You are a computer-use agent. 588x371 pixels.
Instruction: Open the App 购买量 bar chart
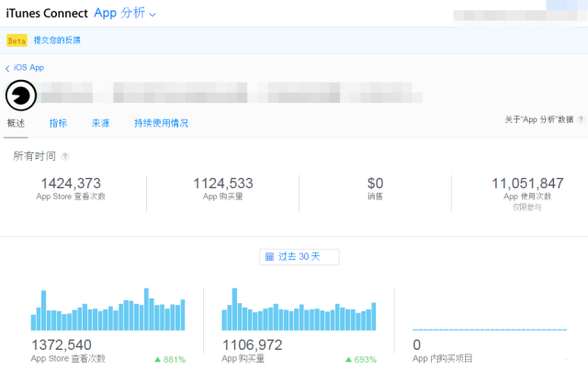click(x=299, y=309)
